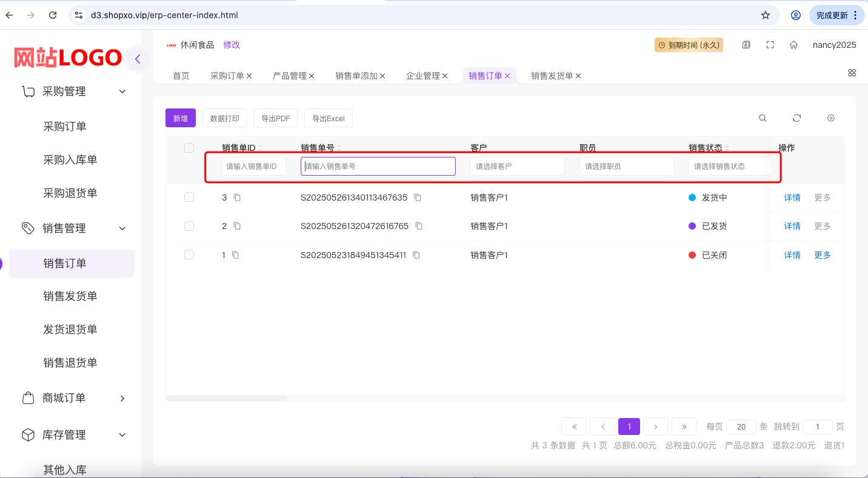Sort the table by 销售单号

(339, 148)
